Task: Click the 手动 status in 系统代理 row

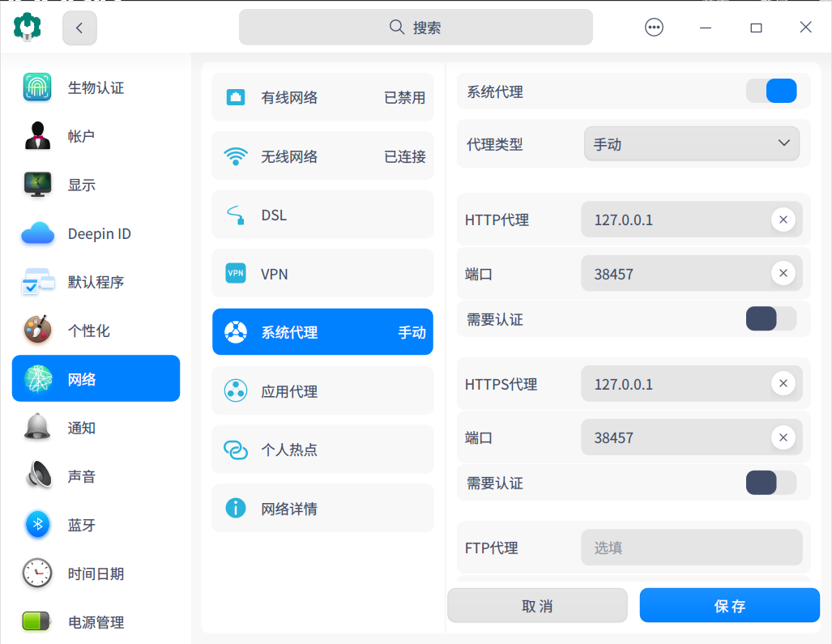Action: point(412,333)
